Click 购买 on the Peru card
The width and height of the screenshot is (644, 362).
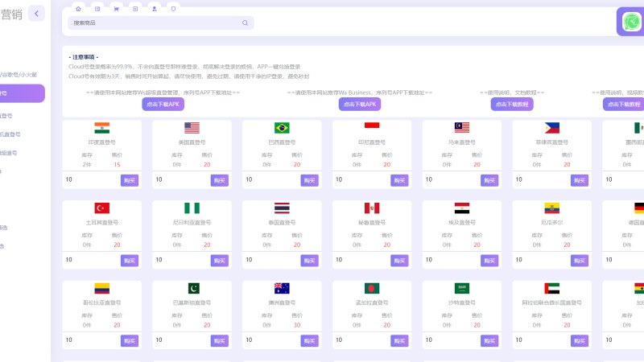tap(399, 261)
